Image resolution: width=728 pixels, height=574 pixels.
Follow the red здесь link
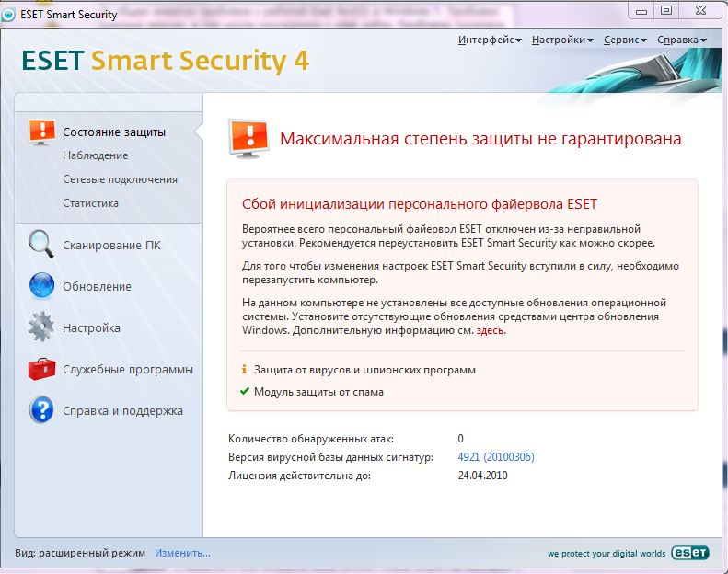(490, 330)
